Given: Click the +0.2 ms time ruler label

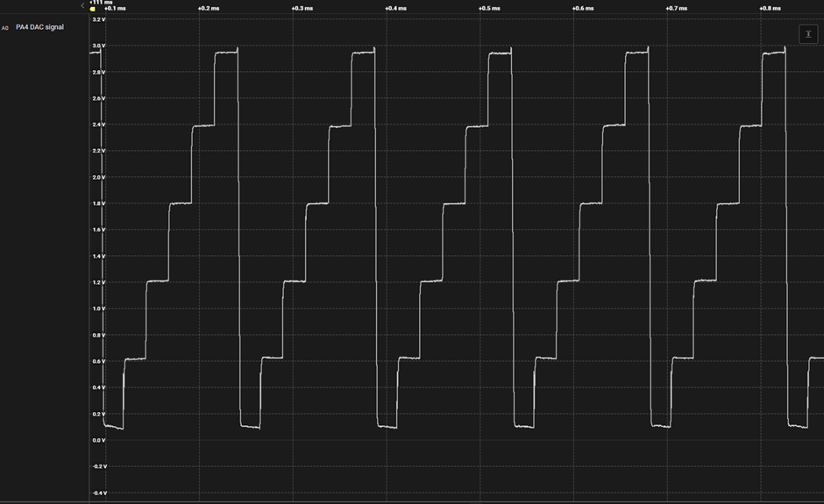Looking at the screenshot, I should [x=209, y=9].
